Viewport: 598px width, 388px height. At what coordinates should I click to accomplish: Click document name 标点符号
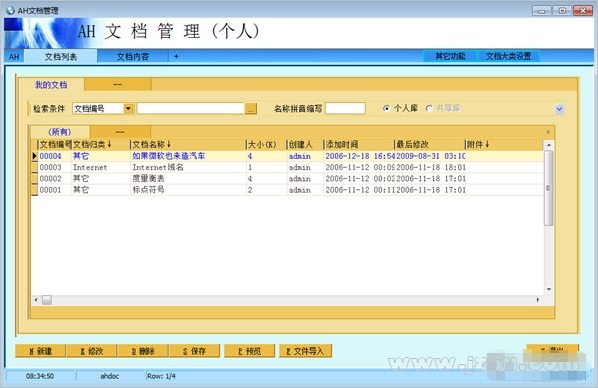148,190
